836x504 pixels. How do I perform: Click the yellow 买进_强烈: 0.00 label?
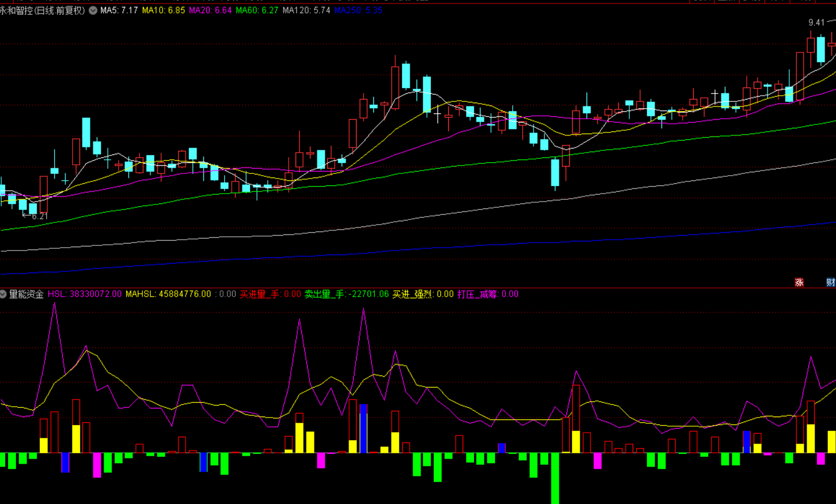click(x=423, y=294)
